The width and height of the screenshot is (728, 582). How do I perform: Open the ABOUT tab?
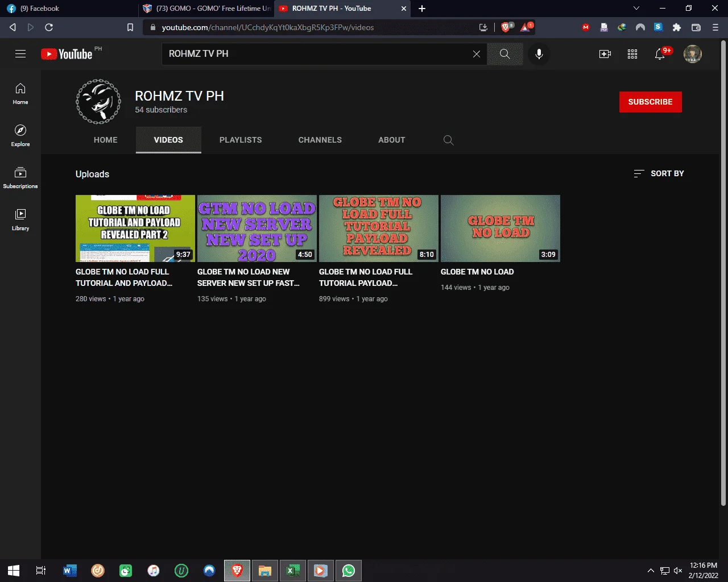point(392,140)
